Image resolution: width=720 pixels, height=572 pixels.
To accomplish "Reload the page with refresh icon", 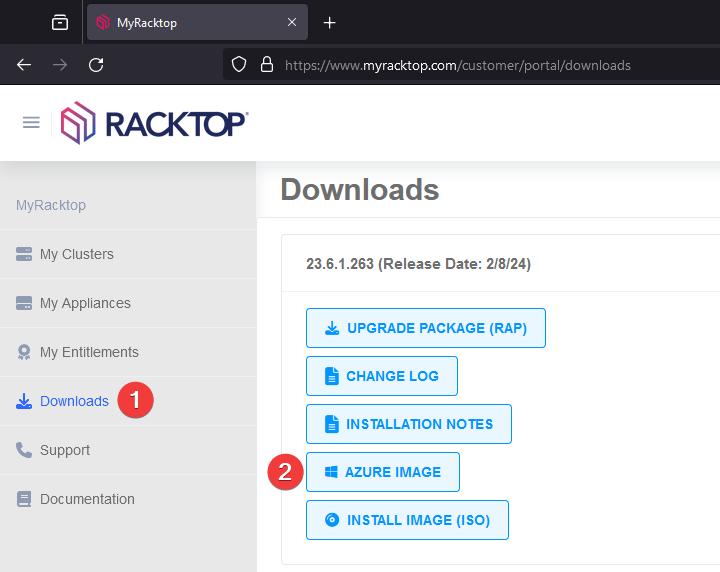I will [x=96, y=65].
